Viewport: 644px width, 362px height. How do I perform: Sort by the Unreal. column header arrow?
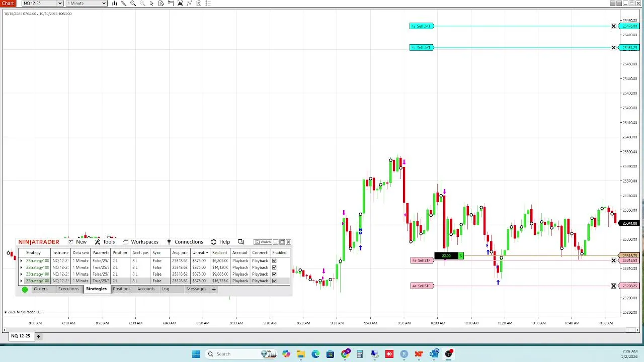point(207,253)
